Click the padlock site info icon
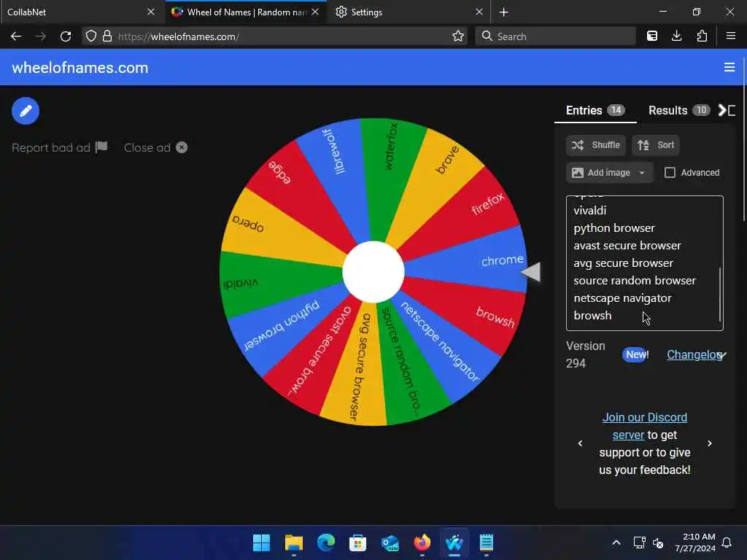Screen dimensions: 747x560 [x=107, y=36]
